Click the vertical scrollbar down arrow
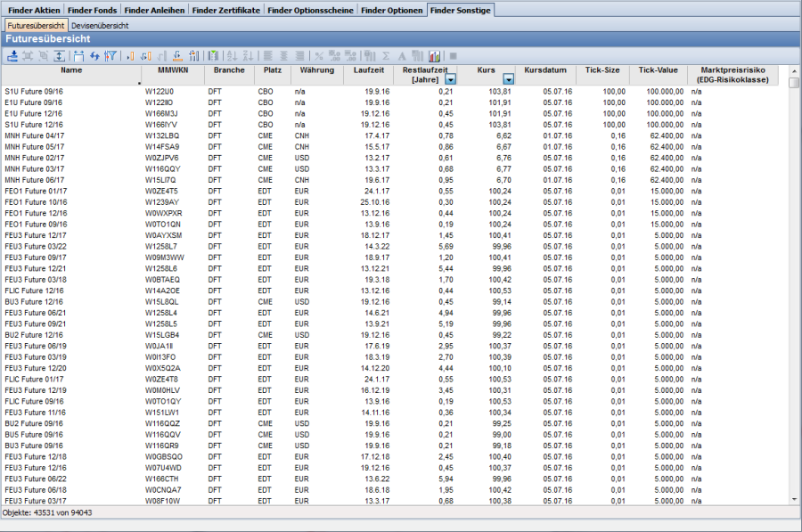This screenshot has height=532, width=802. coord(793,500)
